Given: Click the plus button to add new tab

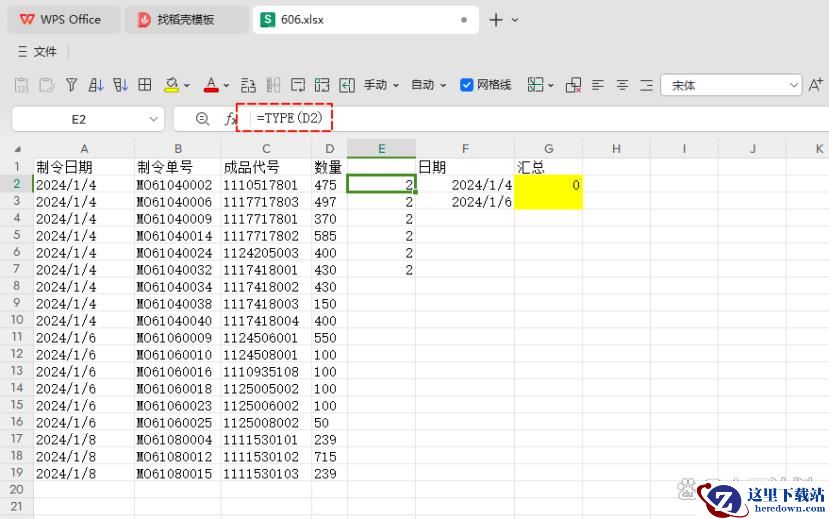Looking at the screenshot, I should (x=496, y=20).
